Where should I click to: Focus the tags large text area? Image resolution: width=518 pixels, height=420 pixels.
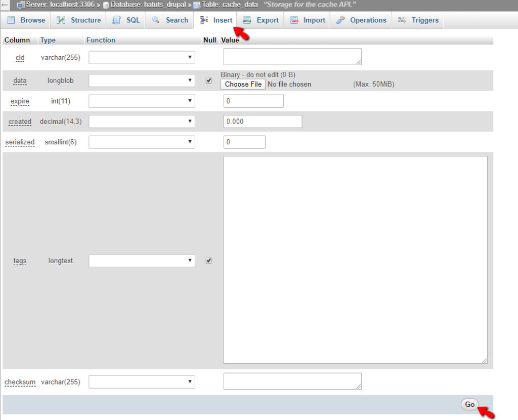coord(356,260)
